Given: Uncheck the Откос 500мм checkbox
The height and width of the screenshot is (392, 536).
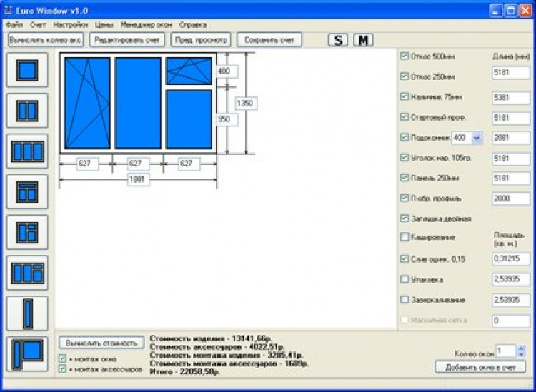Looking at the screenshot, I should tap(405, 56).
